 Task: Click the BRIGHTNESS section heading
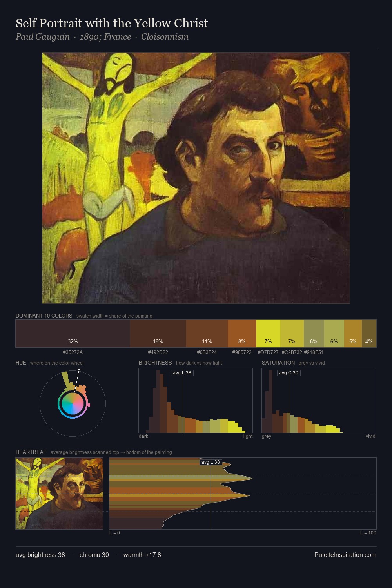(x=155, y=363)
